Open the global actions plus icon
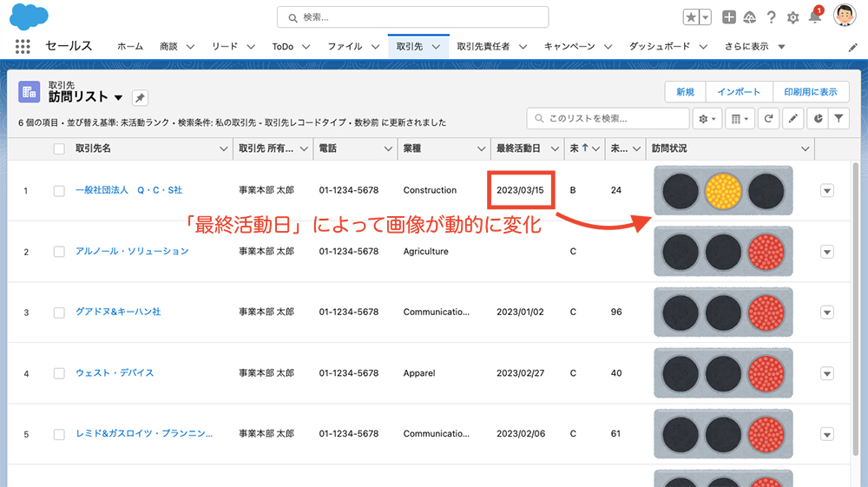Image resolution: width=868 pixels, height=487 pixels. coord(729,17)
